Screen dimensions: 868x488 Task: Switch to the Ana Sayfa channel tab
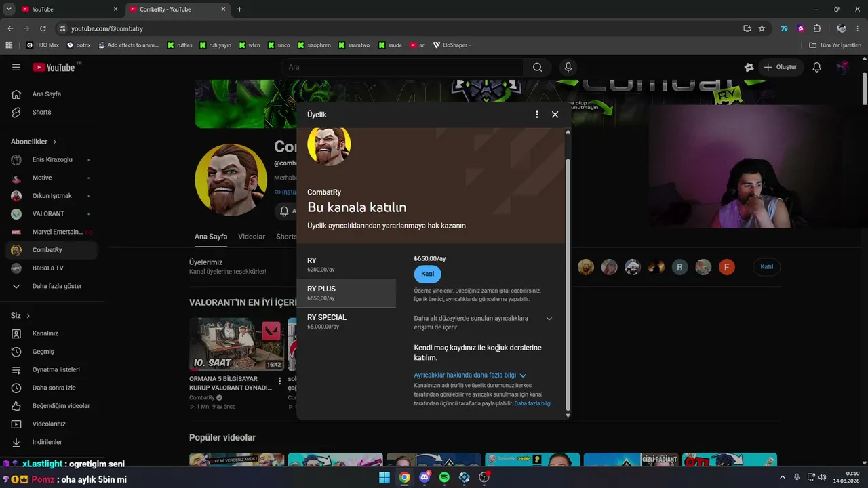click(x=211, y=237)
